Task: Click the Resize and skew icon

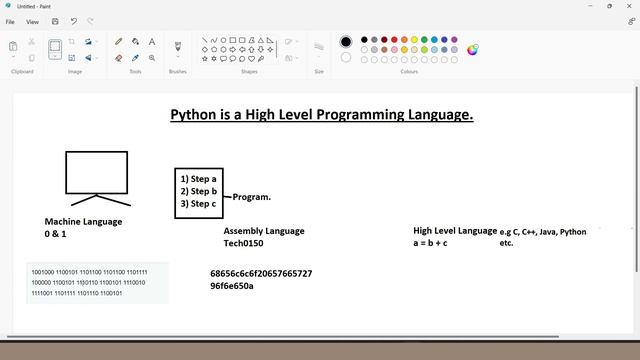Action: click(71, 58)
